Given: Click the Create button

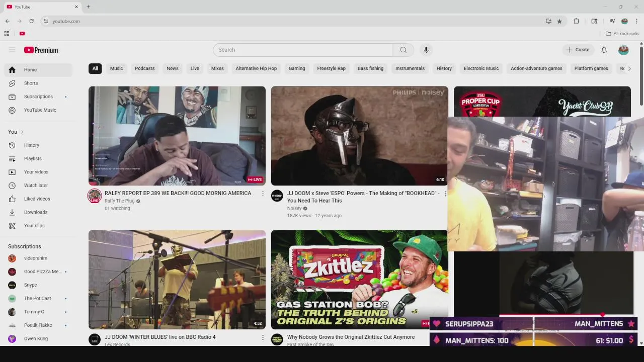Looking at the screenshot, I should (x=578, y=50).
